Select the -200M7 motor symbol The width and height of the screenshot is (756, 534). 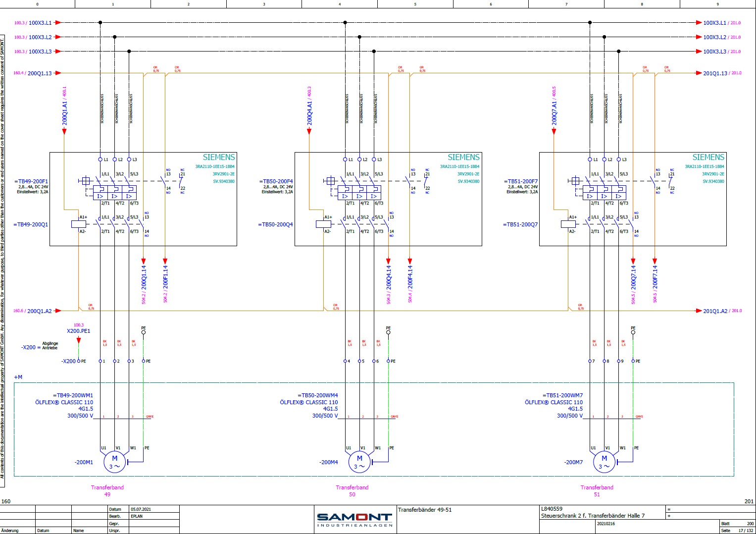coord(604,462)
